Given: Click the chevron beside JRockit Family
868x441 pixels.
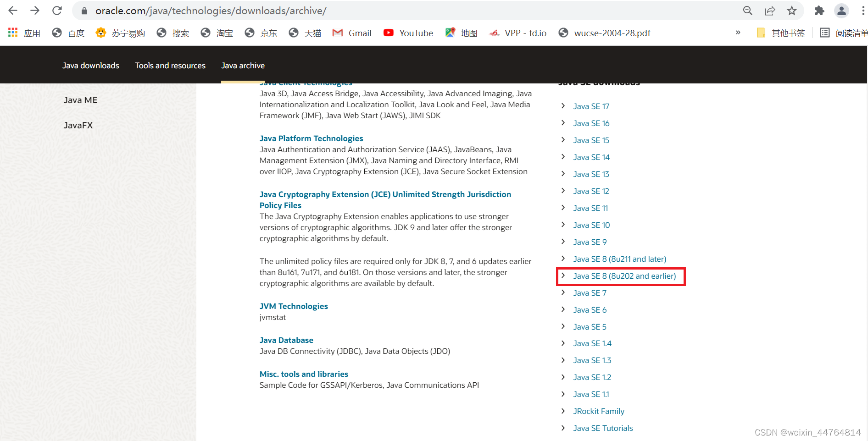Looking at the screenshot, I should pyautogui.click(x=563, y=411).
